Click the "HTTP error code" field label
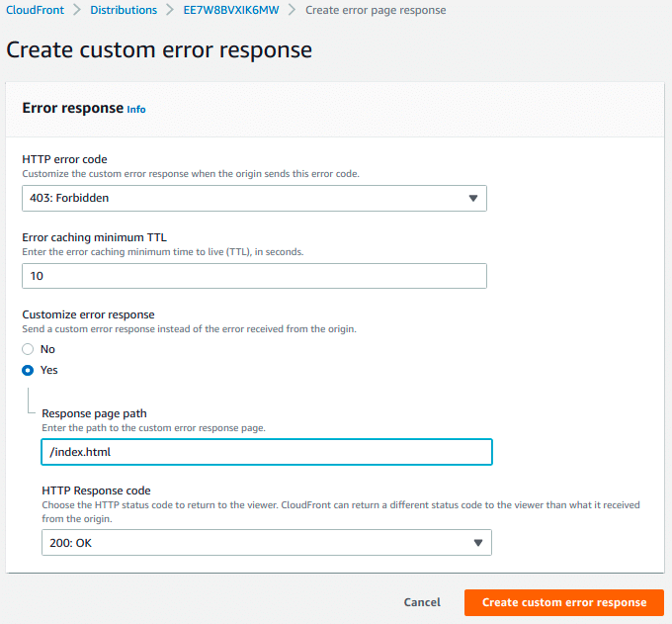 [x=64, y=159]
